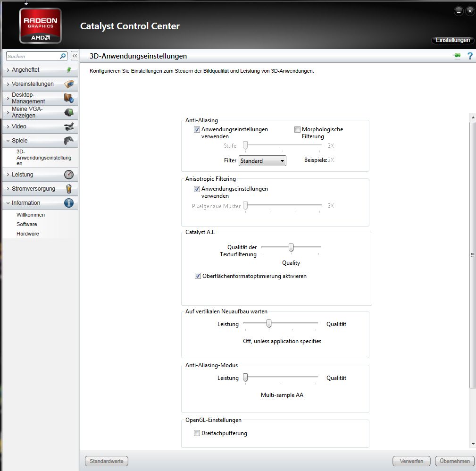Click the search magnifier icon

[63, 56]
